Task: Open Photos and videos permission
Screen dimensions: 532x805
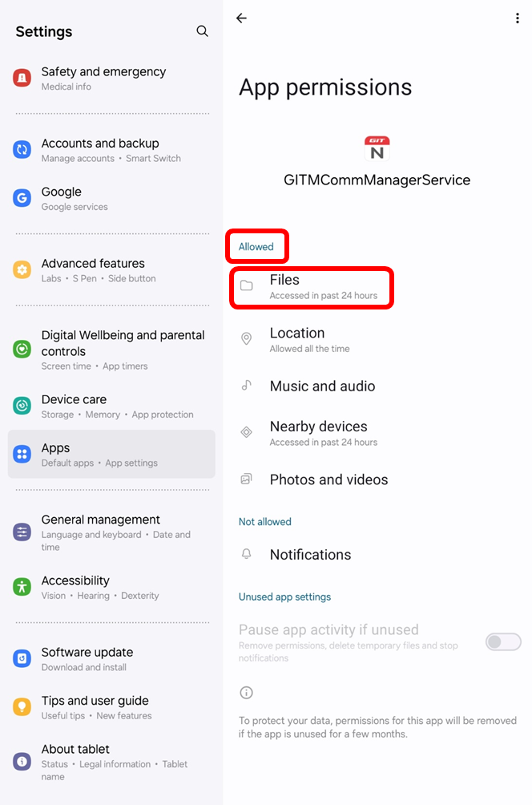Action: 377,479
